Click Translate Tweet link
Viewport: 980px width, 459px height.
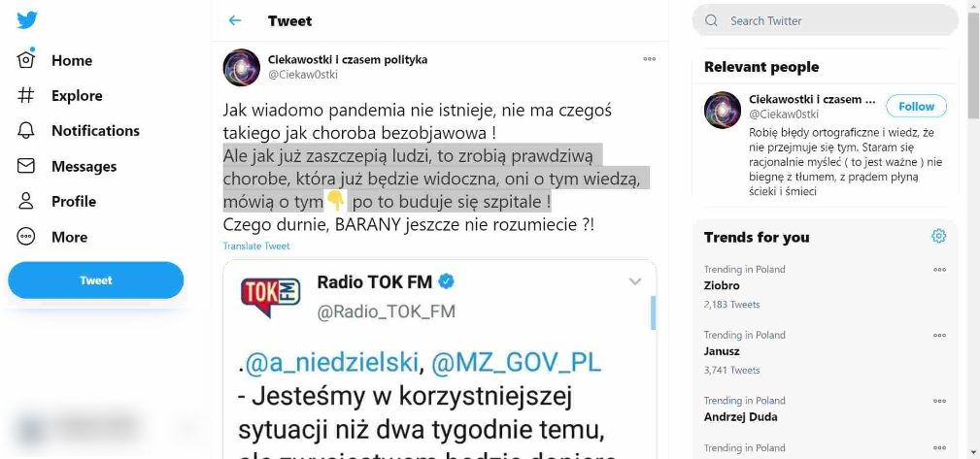(x=256, y=246)
